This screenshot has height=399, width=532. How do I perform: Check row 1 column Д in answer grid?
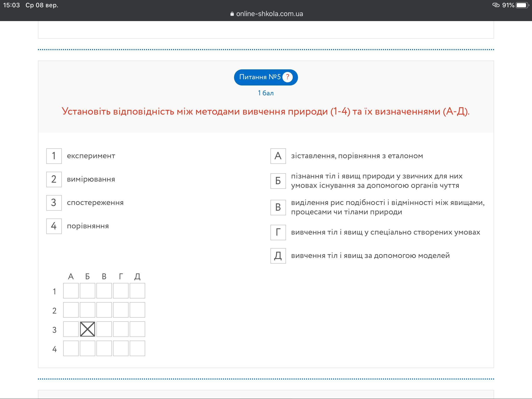[137, 291]
